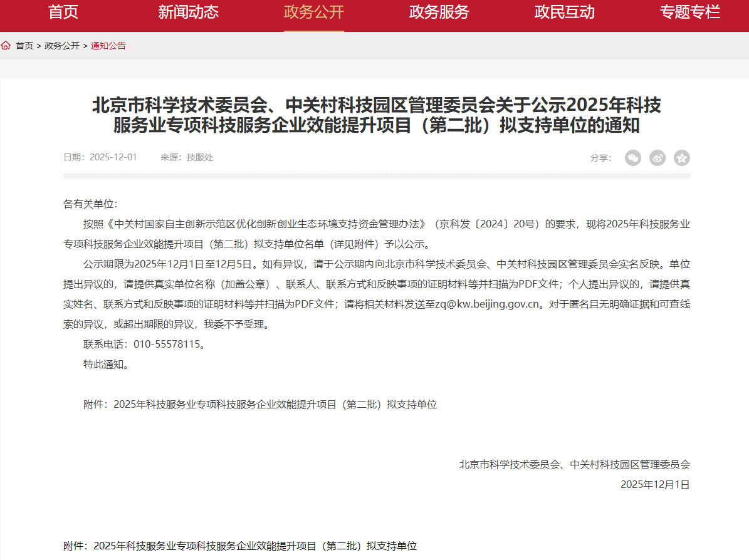Viewport: 749px width, 560px height.
Task: Select the 政务公开 navigation tab
Action: click(x=314, y=12)
